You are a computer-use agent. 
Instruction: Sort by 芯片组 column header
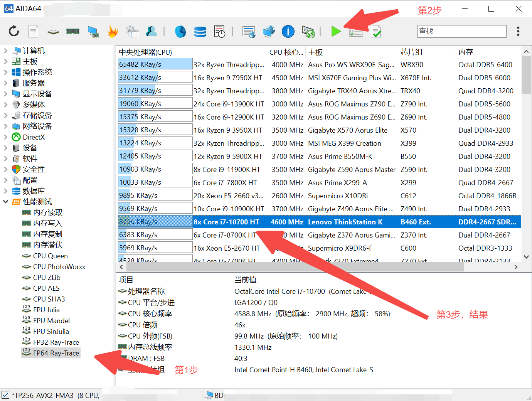tap(426, 52)
